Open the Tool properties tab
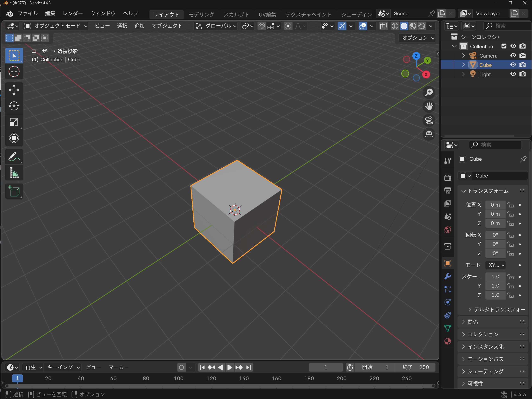This screenshot has height=399, width=532. (448, 161)
